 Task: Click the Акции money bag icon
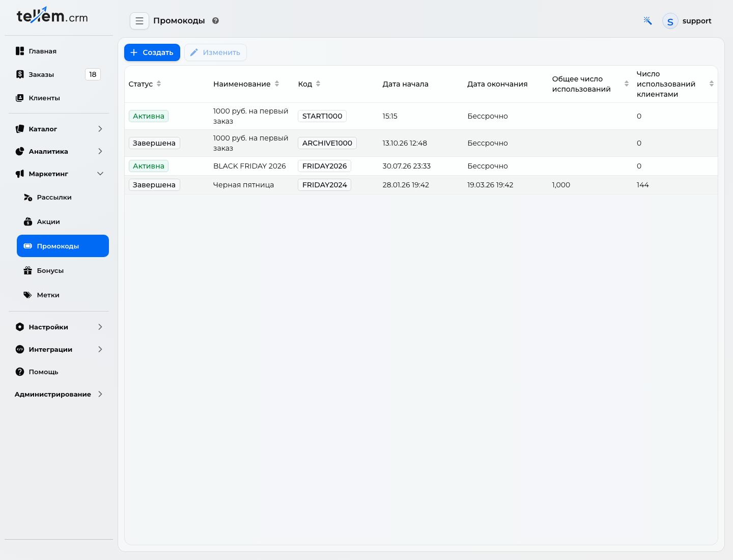[28, 221]
